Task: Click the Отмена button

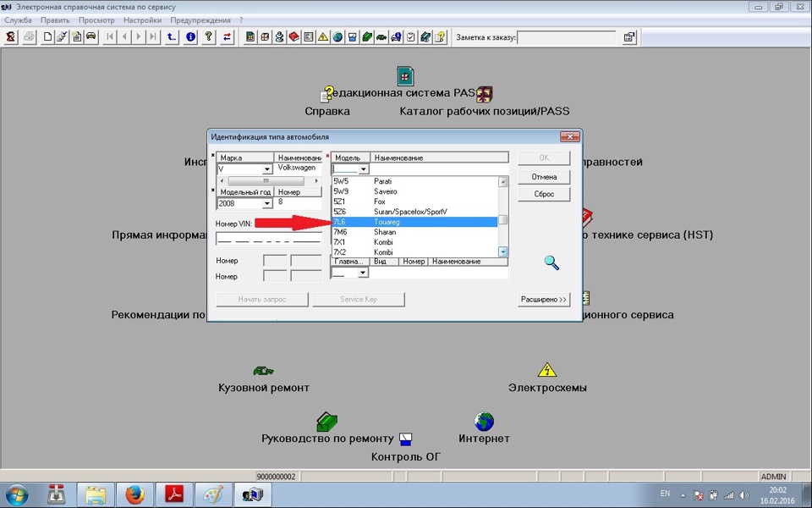Action: 544,177
